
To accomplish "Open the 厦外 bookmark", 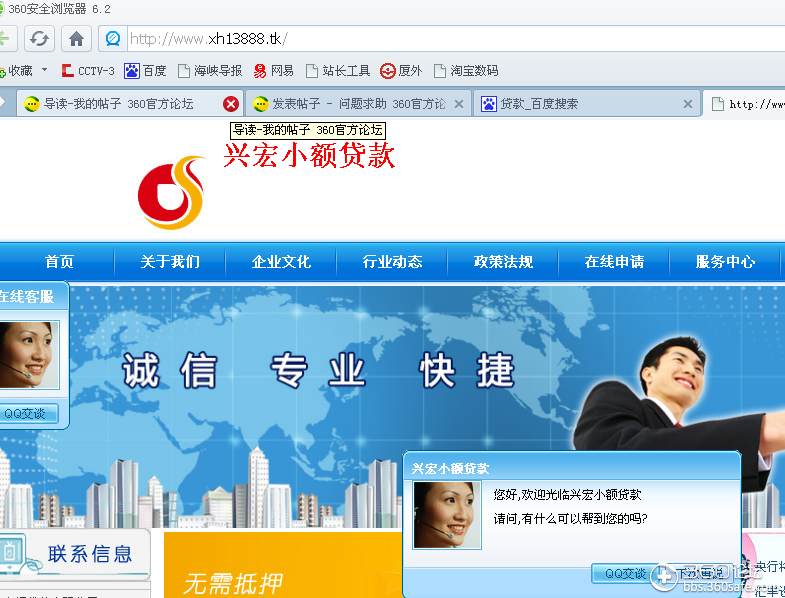I will pyautogui.click(x=401, y=71).
